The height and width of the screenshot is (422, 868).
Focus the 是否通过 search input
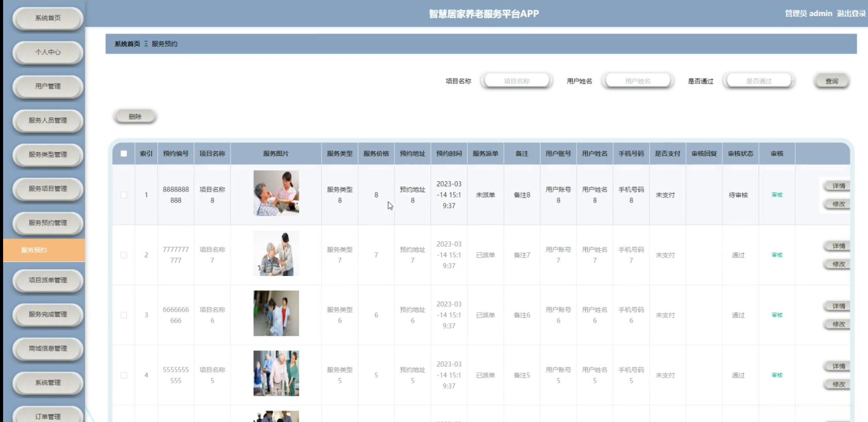tap(759, 81)
